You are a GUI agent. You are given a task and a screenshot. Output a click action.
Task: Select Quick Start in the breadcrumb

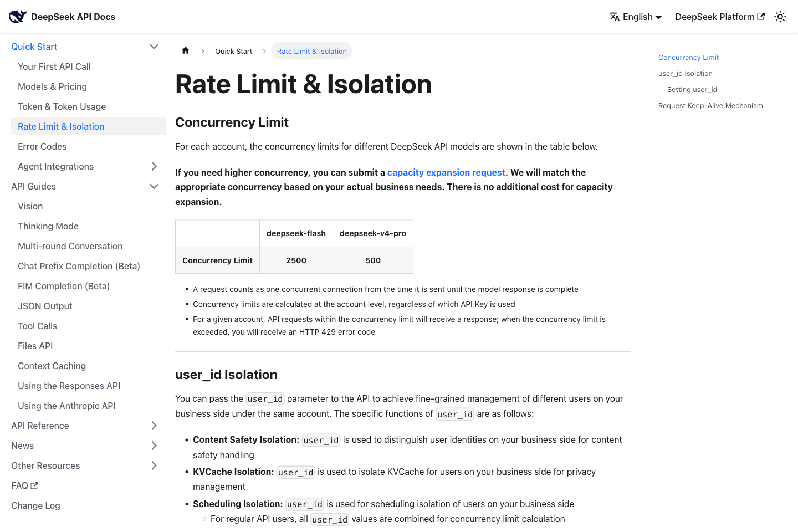click(x=233, y=51)
